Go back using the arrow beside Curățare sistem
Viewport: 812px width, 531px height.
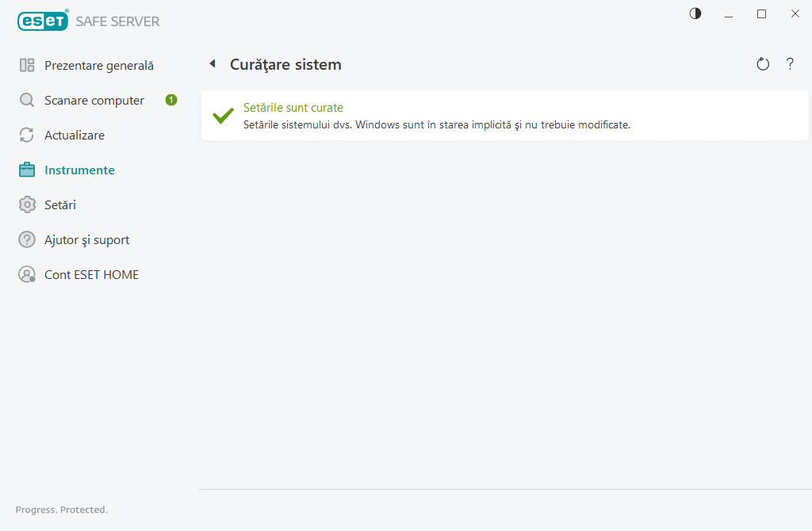213,64
